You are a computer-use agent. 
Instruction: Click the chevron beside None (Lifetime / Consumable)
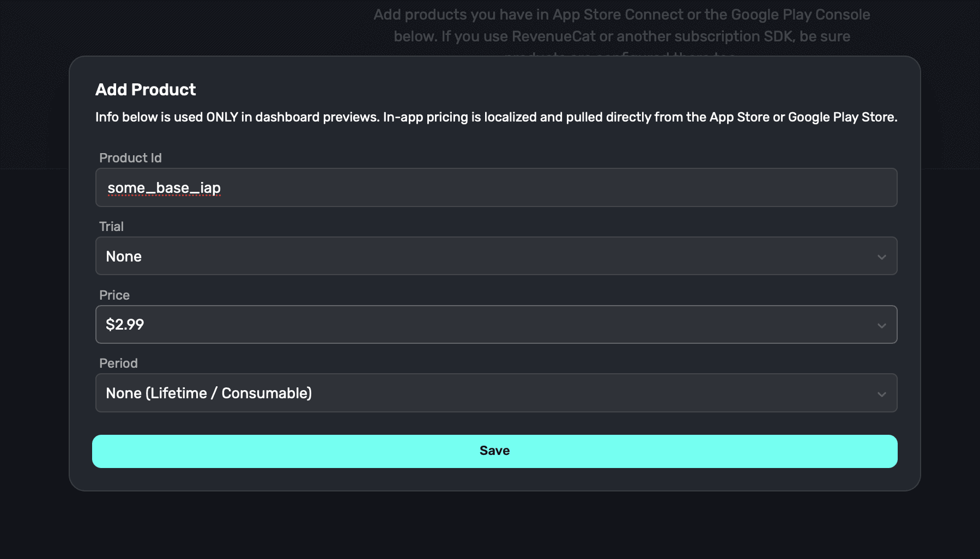(882, 393)
